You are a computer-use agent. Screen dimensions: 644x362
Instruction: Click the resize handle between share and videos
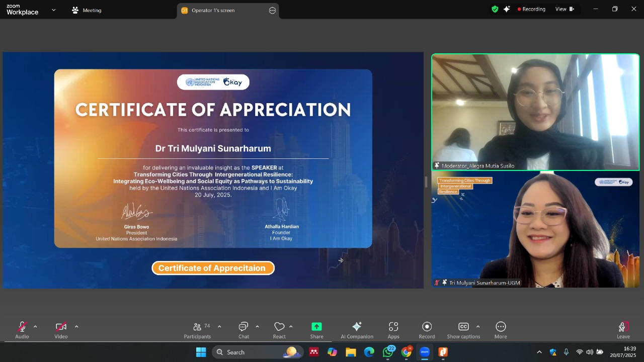coord(427,182)
